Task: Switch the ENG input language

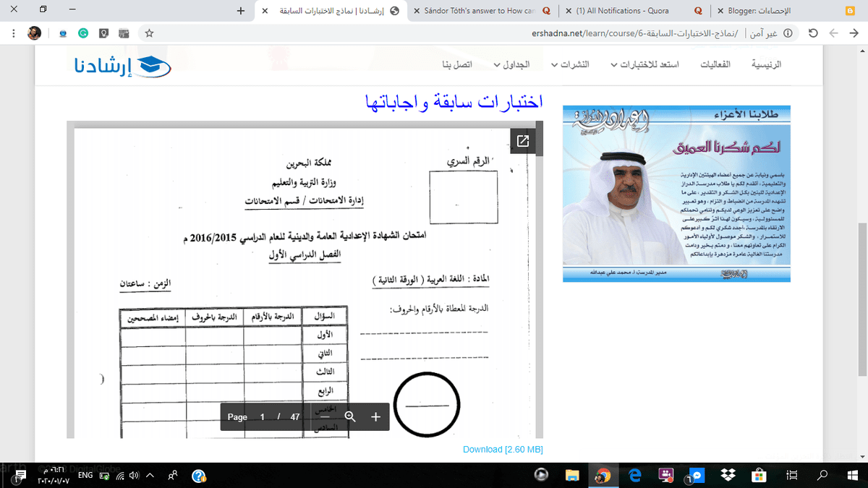Action: coord(85,475)
